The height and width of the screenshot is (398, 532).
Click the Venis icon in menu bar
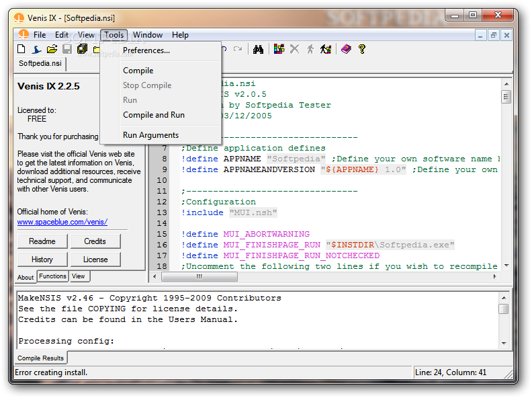[24, 35]
